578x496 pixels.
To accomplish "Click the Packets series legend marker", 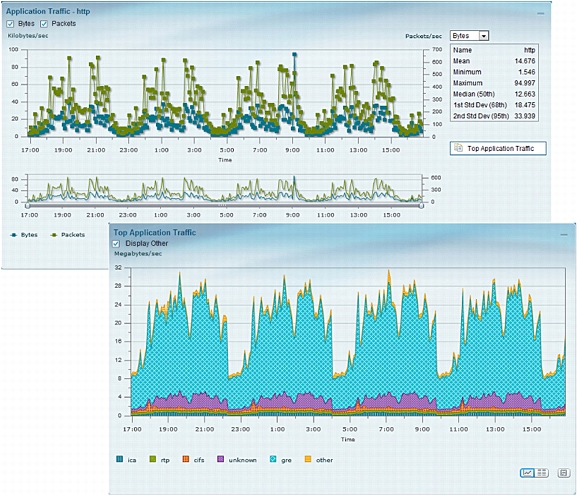I will pyautogui.click(x=54, y=235).
